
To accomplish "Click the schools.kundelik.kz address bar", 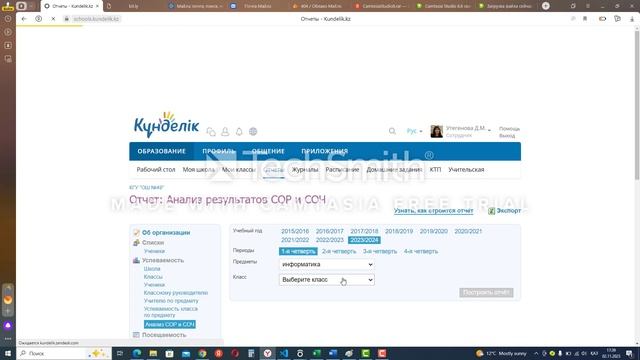I will point(96,19).
